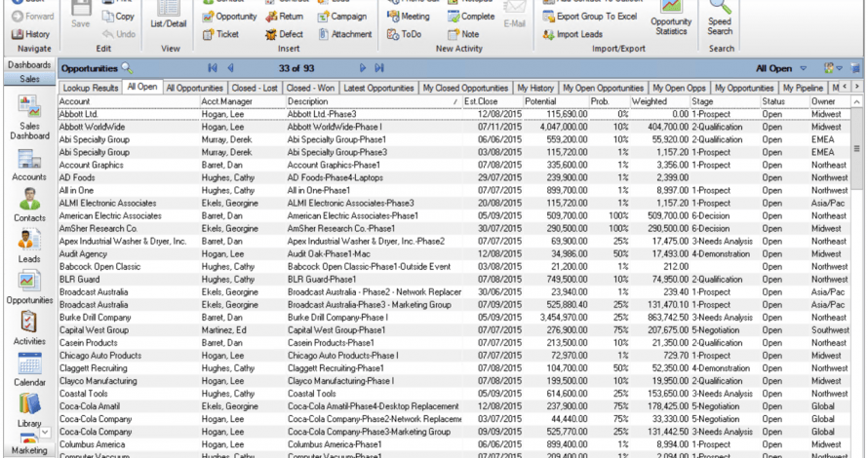Select the Coastal Tools account row

click(x=454, y=394)
